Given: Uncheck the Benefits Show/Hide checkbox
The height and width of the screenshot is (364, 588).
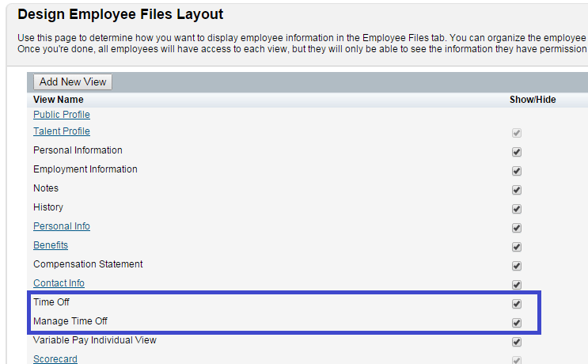Looking at the screenshot, I should (517, 247).
